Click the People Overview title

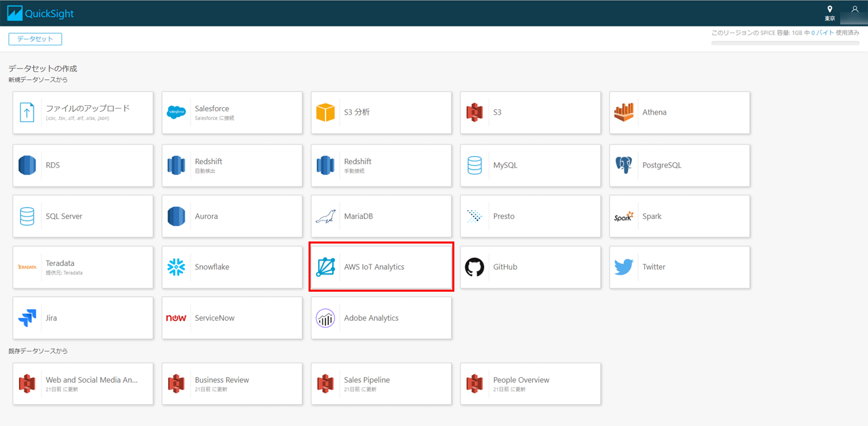pyautogui.click(x=521, y=380)
